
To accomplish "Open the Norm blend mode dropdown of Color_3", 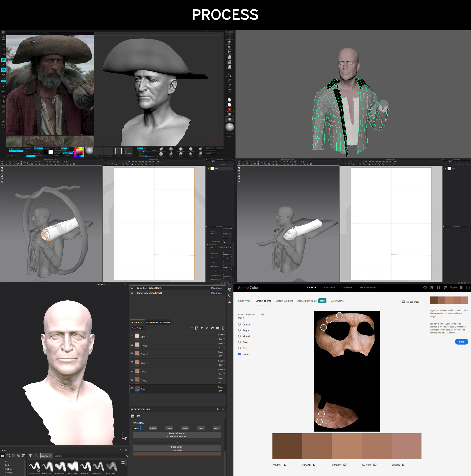I will coord(221,370).
